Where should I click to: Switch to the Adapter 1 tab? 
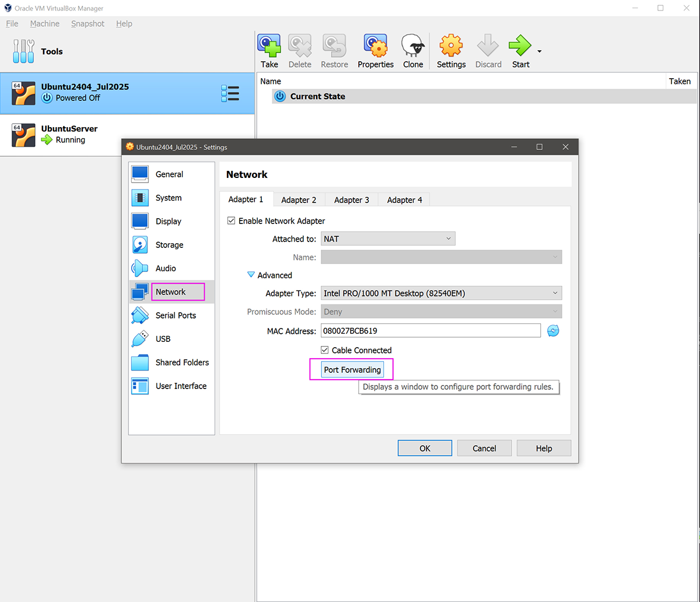(246, 199)
